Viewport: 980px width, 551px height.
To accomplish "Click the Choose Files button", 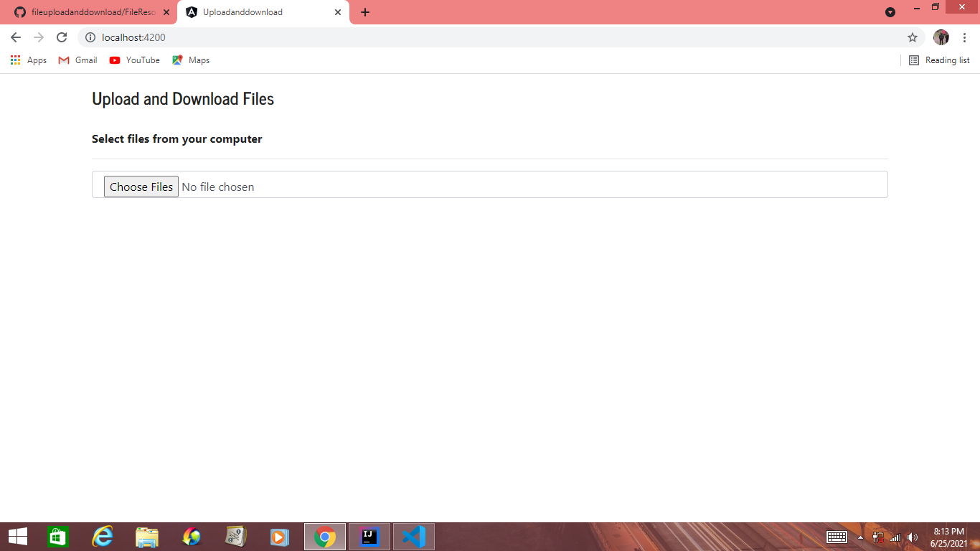I will coord(141,187).
